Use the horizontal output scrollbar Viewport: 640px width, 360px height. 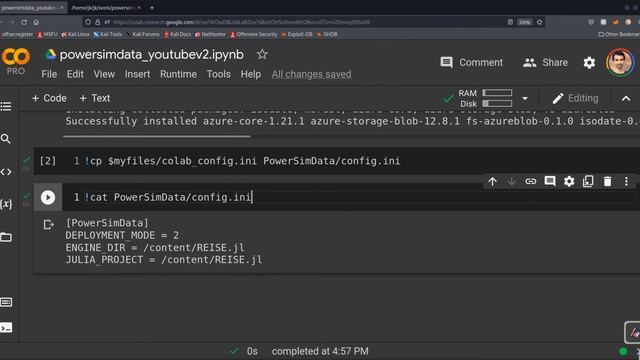(x=157, y=136)
